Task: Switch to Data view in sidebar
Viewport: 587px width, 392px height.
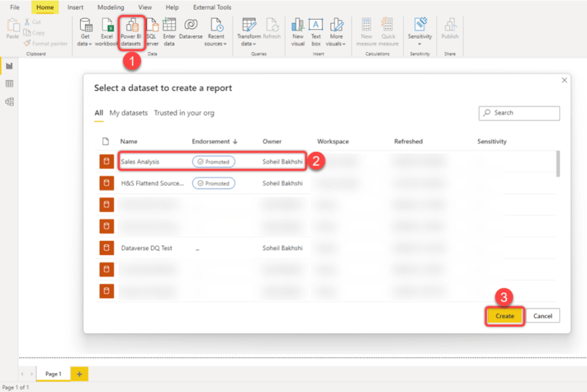Action: coord(9,83)
